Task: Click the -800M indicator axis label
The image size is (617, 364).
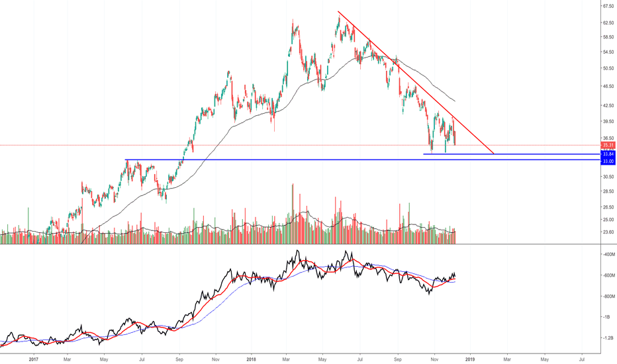Action: [609, 296]
